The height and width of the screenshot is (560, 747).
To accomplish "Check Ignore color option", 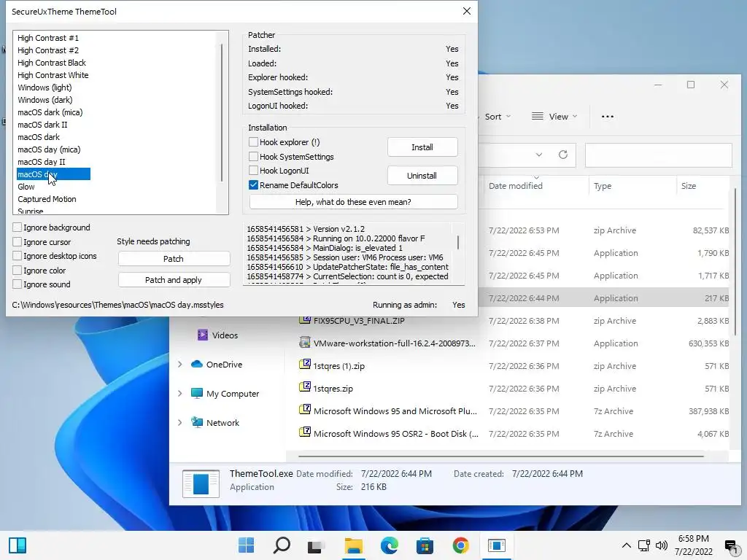I will tap(18, 270).
